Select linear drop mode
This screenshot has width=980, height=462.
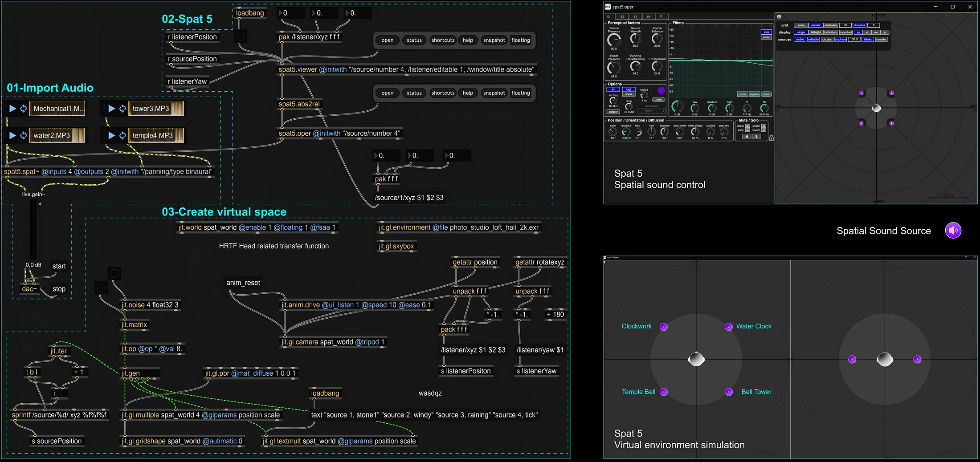[629, 94]
